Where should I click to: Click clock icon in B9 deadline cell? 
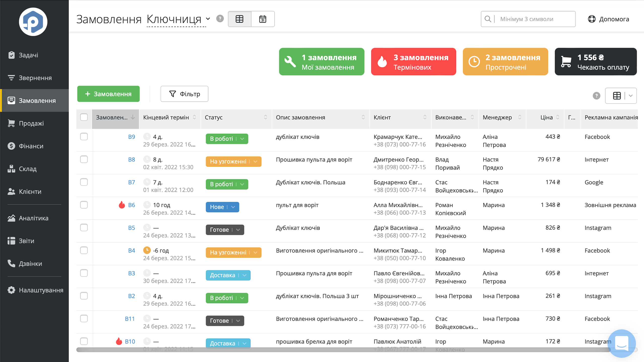(x=147, y=137)
